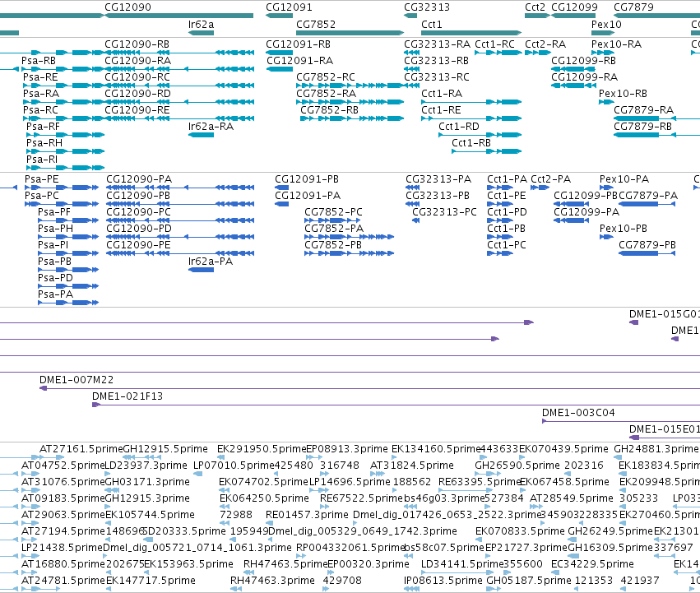
Task: Select the IP08613.5prime EST label
Action: point(443,581)
